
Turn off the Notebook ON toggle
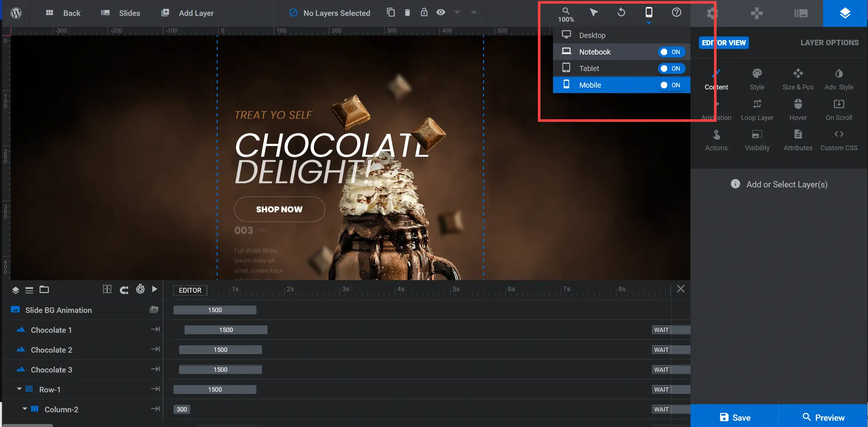pos(671,52)
